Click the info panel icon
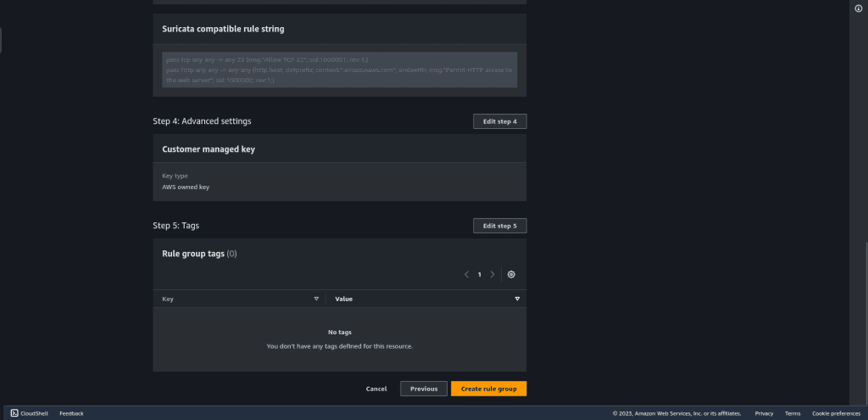The image size is (868, 420). click(x=859, y=8)
